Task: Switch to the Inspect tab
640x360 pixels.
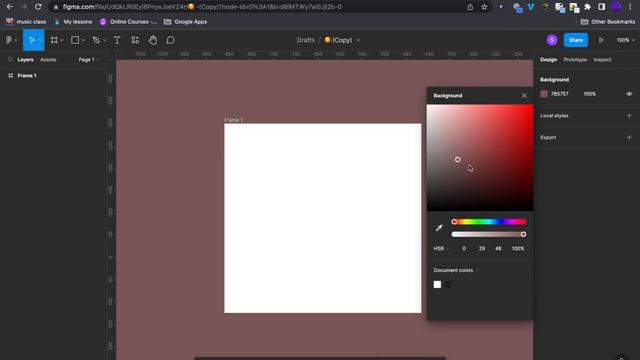Action: [x=602, y=60]
